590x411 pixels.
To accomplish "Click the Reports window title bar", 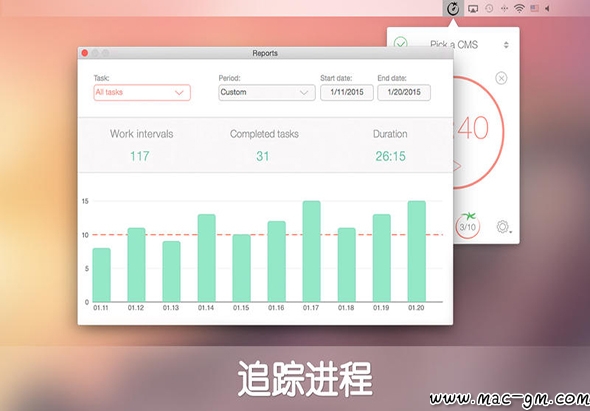I will [265, 53].
